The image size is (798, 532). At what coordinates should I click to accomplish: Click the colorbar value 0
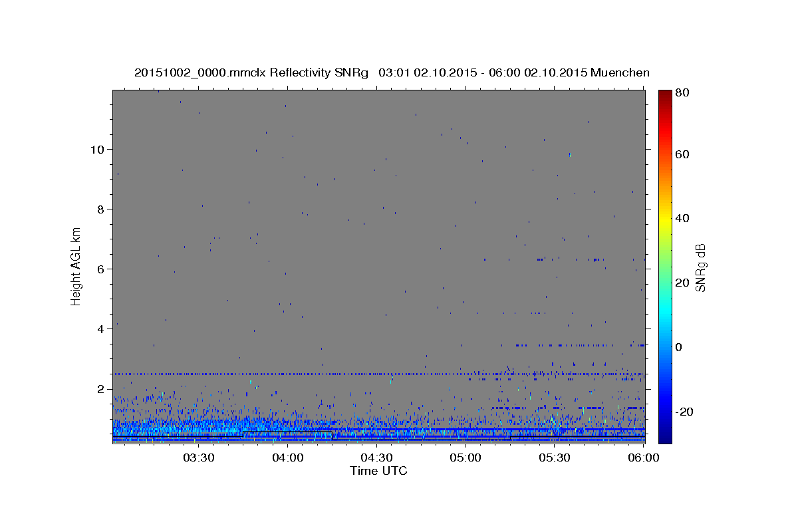(x=679, y=347)
